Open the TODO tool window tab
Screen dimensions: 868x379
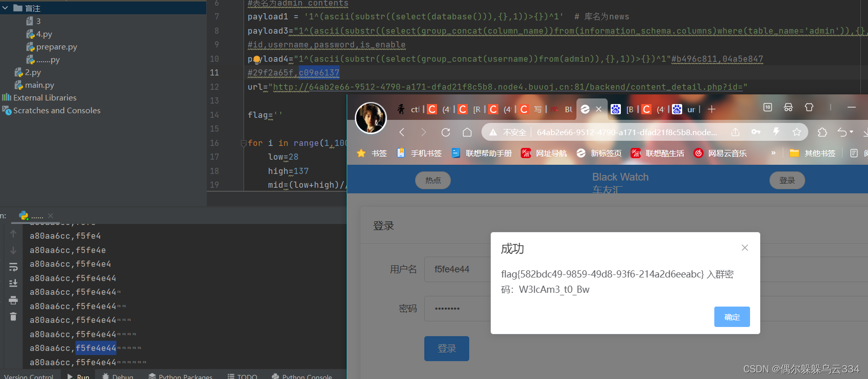click(243, 376)
